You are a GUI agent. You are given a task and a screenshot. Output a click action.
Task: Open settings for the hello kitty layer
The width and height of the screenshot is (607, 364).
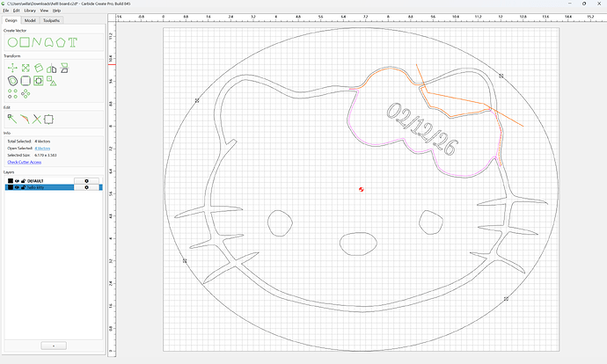(86, 187)
